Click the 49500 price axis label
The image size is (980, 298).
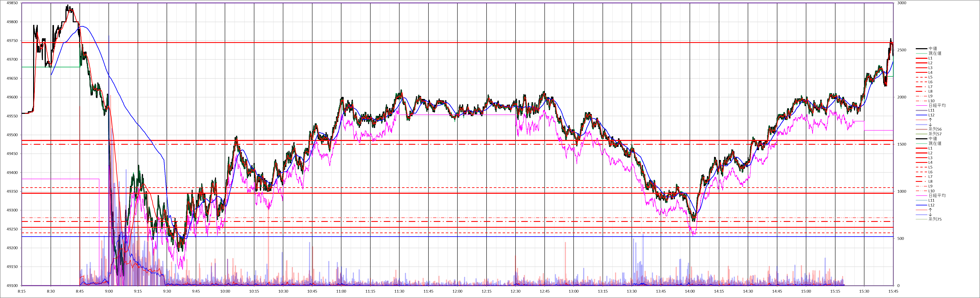pyautogui.click(x=12, y=135)
